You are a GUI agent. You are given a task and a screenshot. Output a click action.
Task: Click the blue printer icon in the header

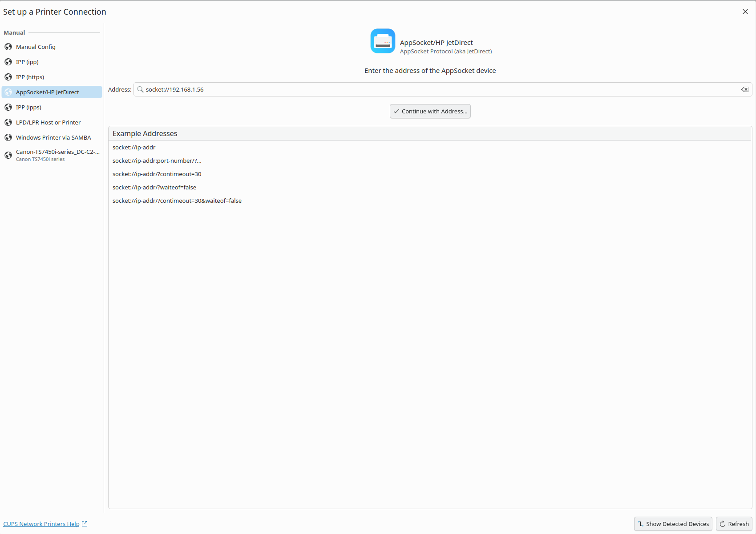pyautogui.click(x=383, y=41)
